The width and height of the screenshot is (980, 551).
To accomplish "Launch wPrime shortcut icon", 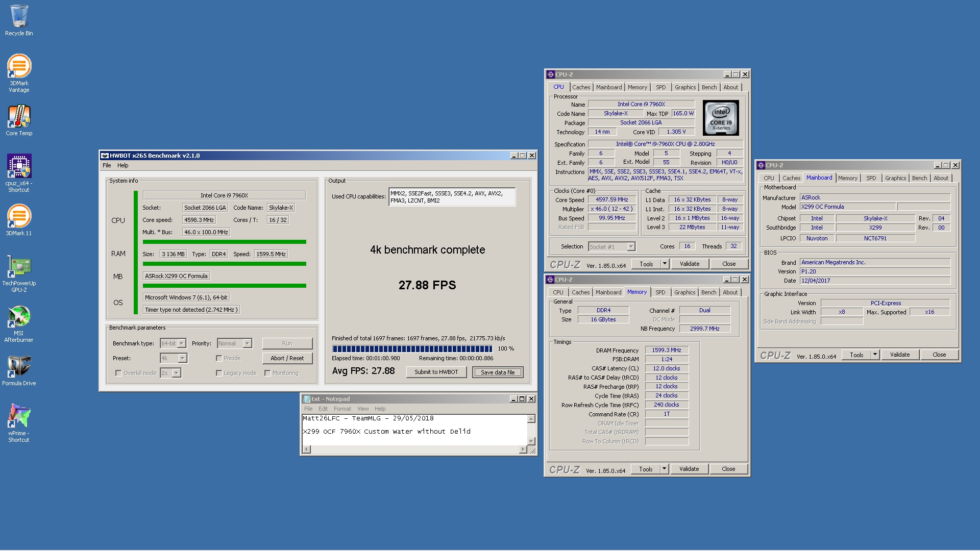I will pyautogui.click(x=19, y=423).
